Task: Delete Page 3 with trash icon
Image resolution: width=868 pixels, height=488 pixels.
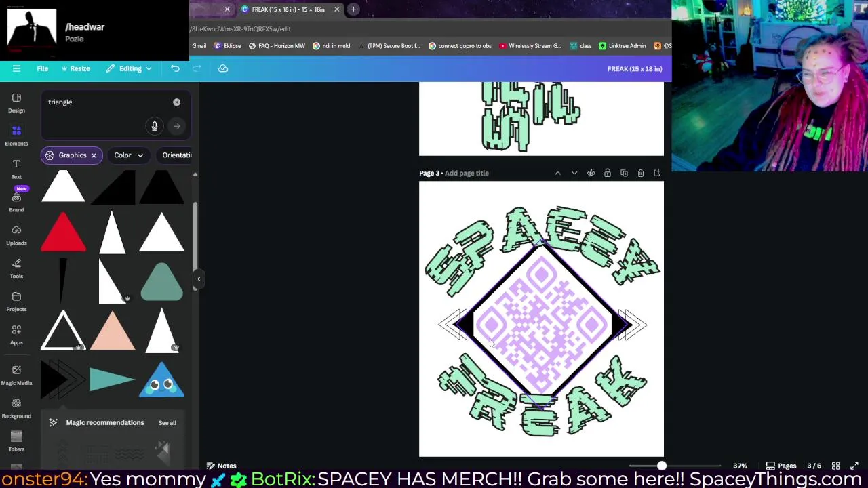Action: [640, 173]
